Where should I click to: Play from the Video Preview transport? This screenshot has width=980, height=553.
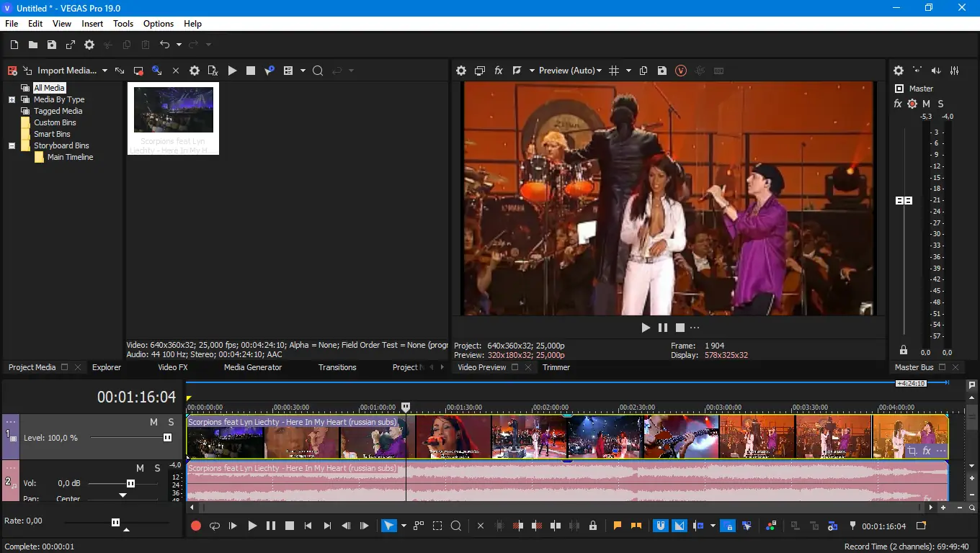[646, 328]
